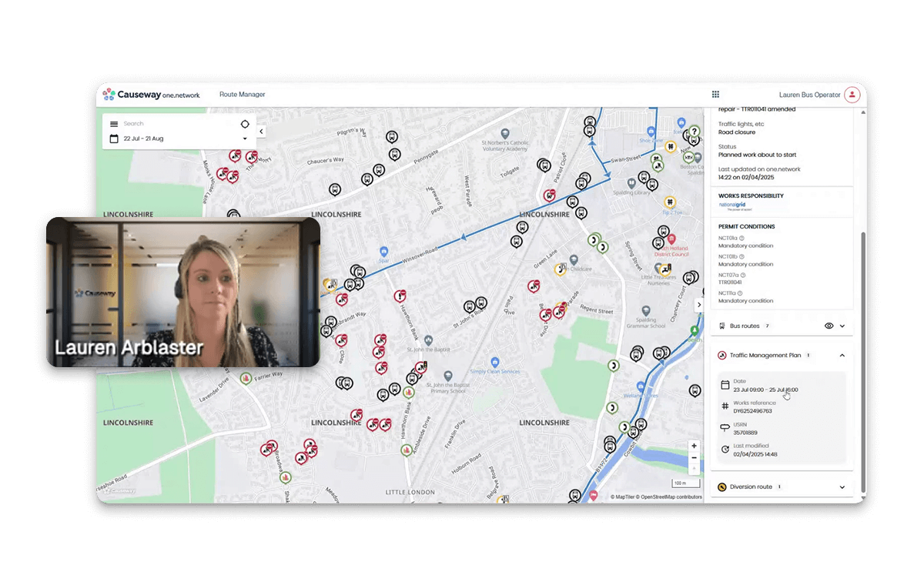
Task: Collapse the left search panel arrow
Action: pos(261,132)
